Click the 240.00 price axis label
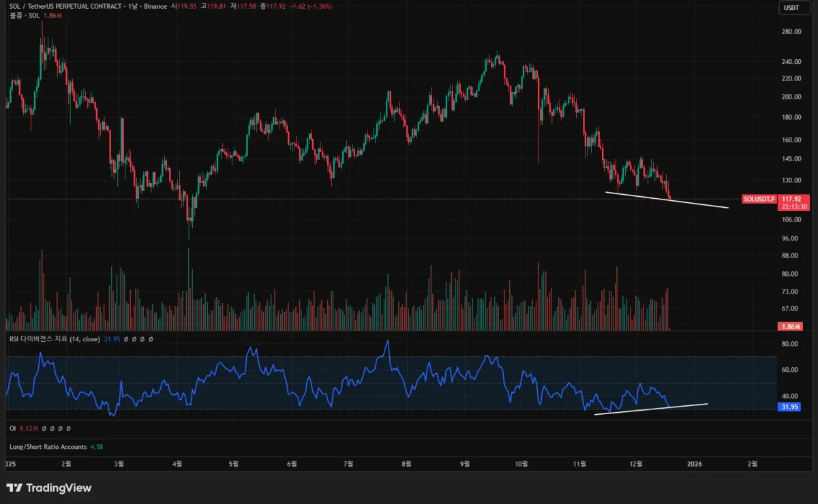Screen dimensions: 818x504 791,61
